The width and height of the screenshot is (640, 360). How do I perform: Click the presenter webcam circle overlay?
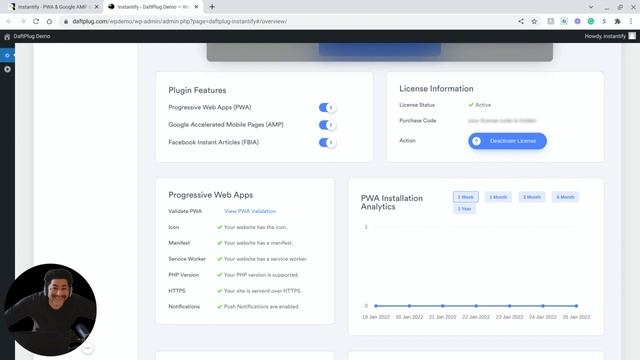point(51,309)
